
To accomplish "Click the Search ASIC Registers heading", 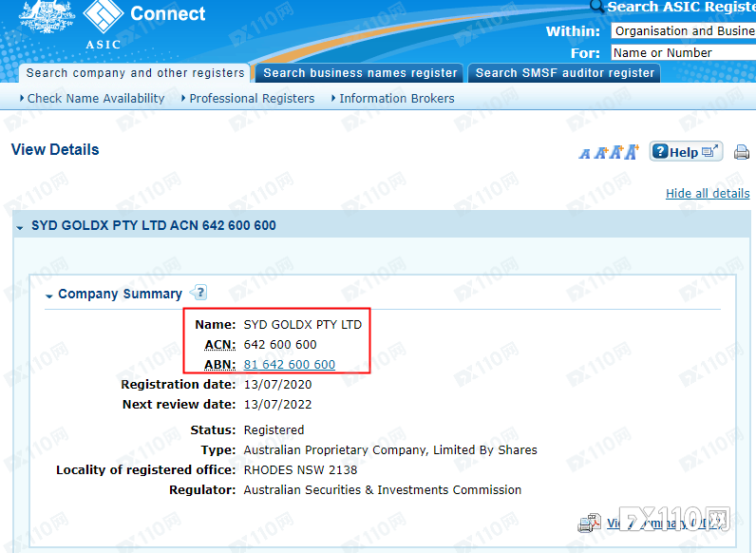I will click(681, 7).
